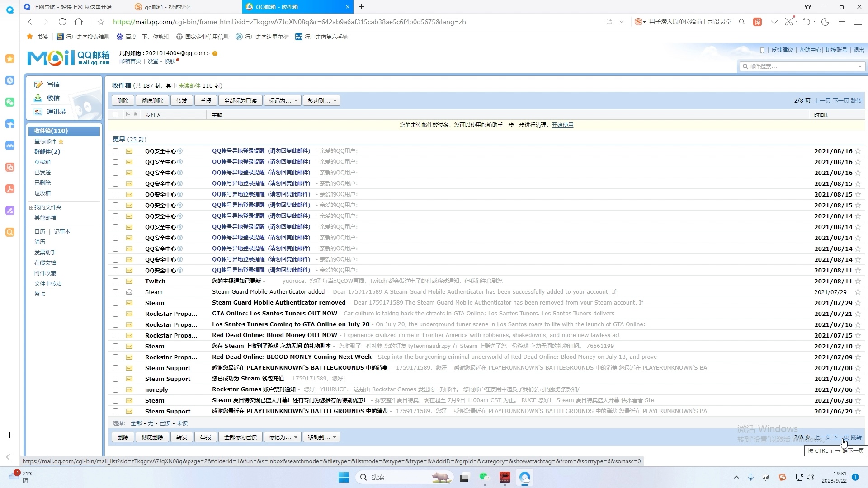Check the Steam 钱包充值 email checkbox
The image size is (868, 488).
[x=116, y=379]
